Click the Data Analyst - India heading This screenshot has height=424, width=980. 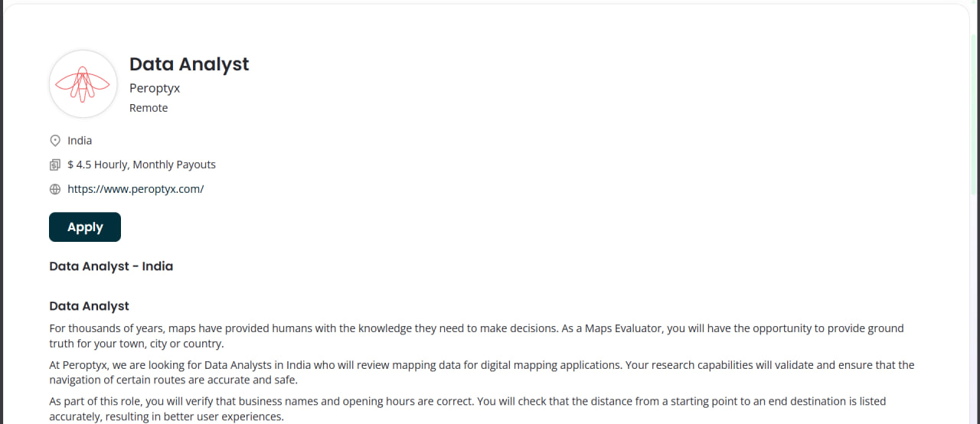click(111, 266)
